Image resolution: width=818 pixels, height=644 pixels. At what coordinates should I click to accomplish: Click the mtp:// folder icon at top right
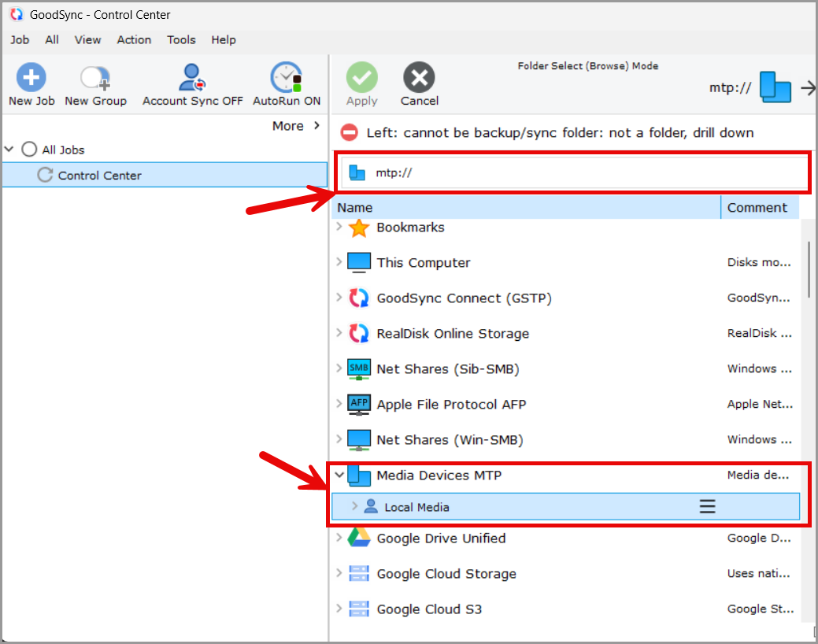click(775, 87)
